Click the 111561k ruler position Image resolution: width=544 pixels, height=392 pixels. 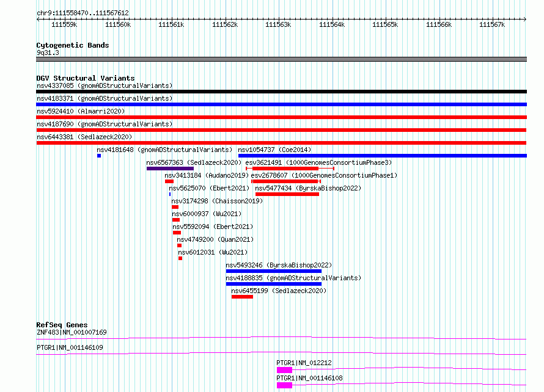pos(171,24)
